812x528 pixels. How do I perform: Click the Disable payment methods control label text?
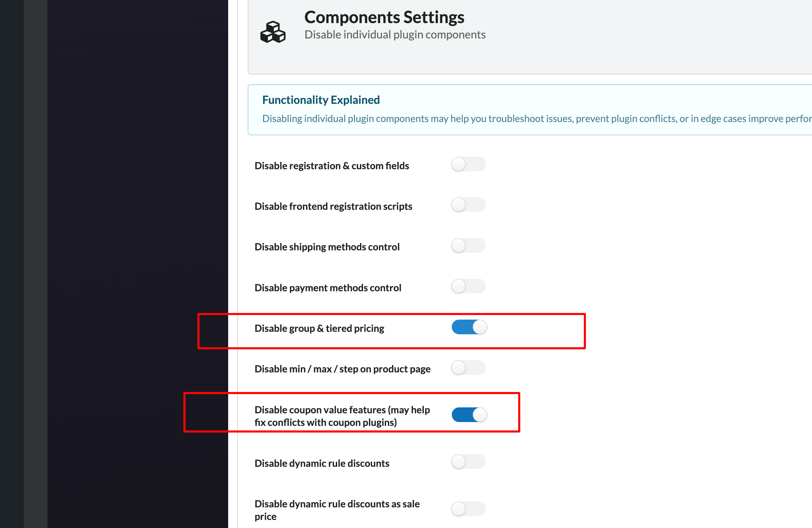pyautogui.click(x=327, y=288)
